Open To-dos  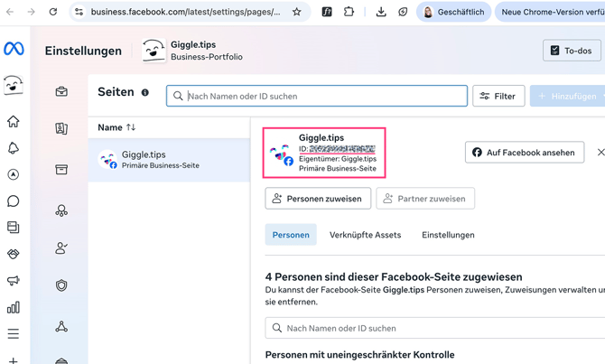[x=572, y=51]
